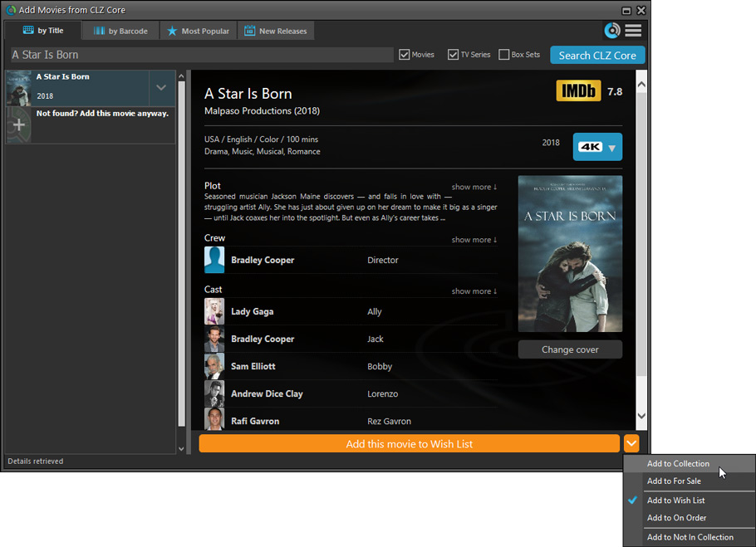
Task: Click the app icon in the title bar
Action: [x=11, y=10]
